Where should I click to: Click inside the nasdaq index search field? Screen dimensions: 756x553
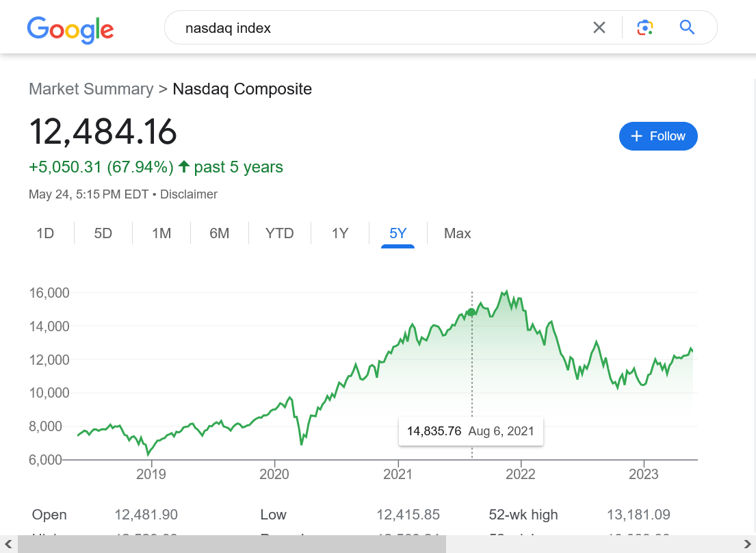[376, 28]
